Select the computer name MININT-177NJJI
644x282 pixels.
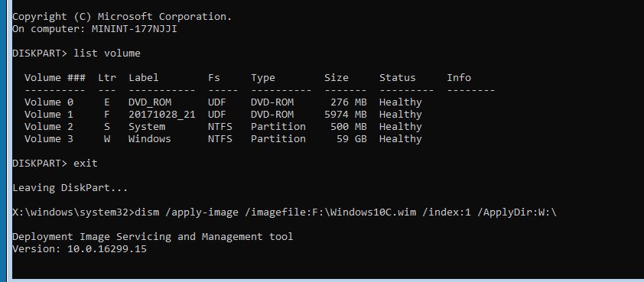[x=134, y=29]
